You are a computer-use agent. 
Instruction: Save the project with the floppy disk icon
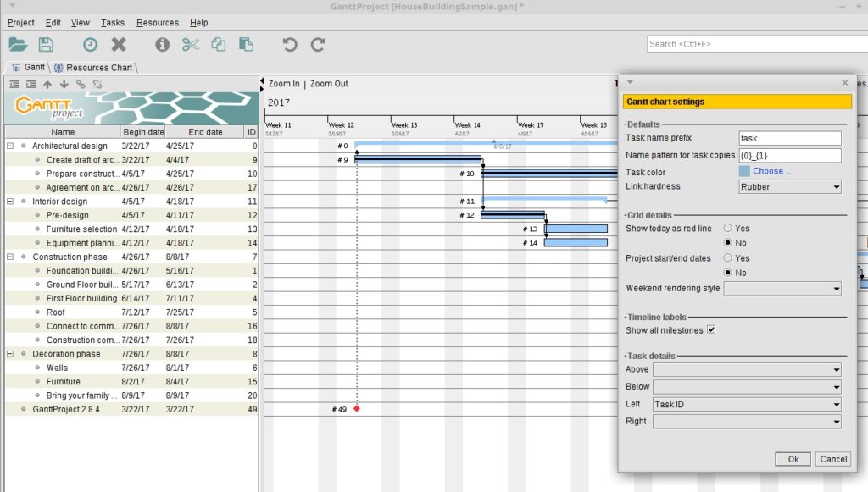tap(46, 44)
